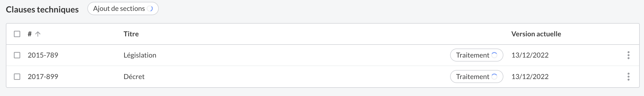644x96 pixels.
Task: Click the Ajout de sections button
Action: point(123,9)
